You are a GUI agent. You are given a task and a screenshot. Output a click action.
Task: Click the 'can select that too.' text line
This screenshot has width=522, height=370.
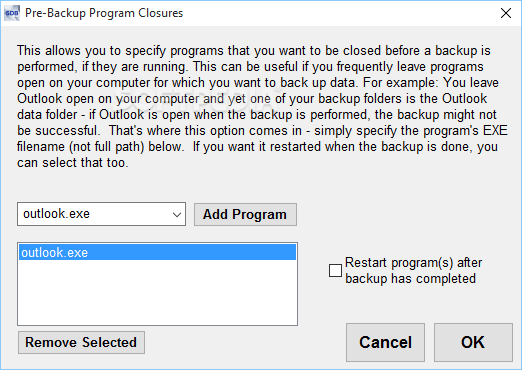[73, 163]
